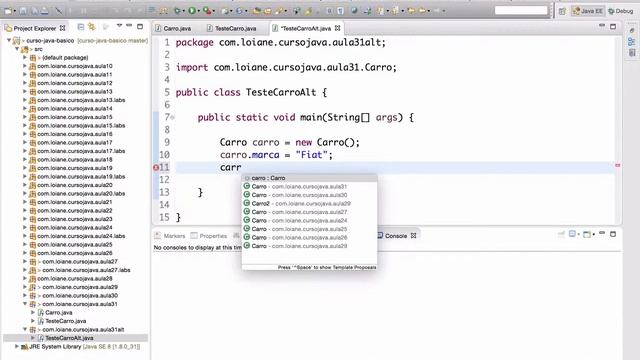Expand the com.loiane.cursojava.aula10 package
Image resolution: width=640 pixels, height=360 pixels.
click(x=25, y=66)
